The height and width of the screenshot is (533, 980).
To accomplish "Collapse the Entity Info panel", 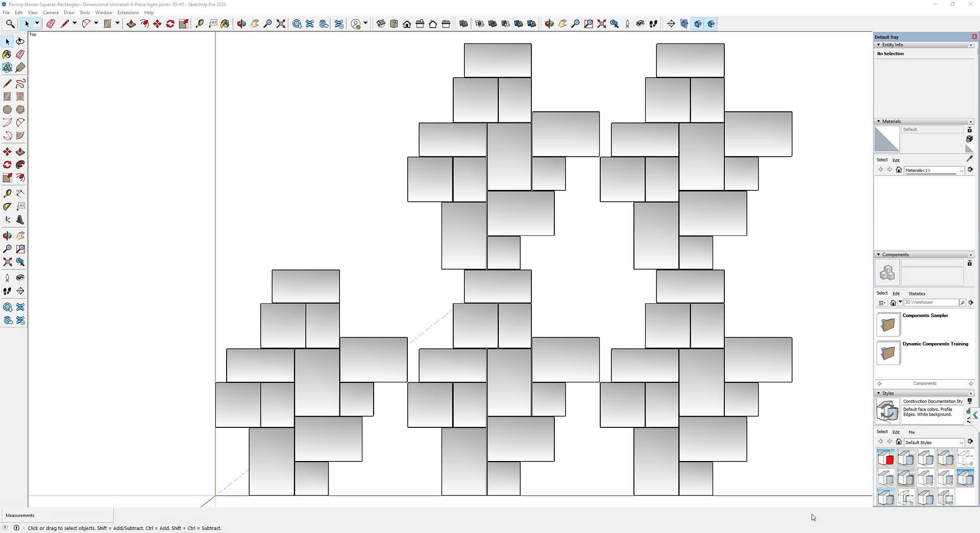I will pos(878,45).
